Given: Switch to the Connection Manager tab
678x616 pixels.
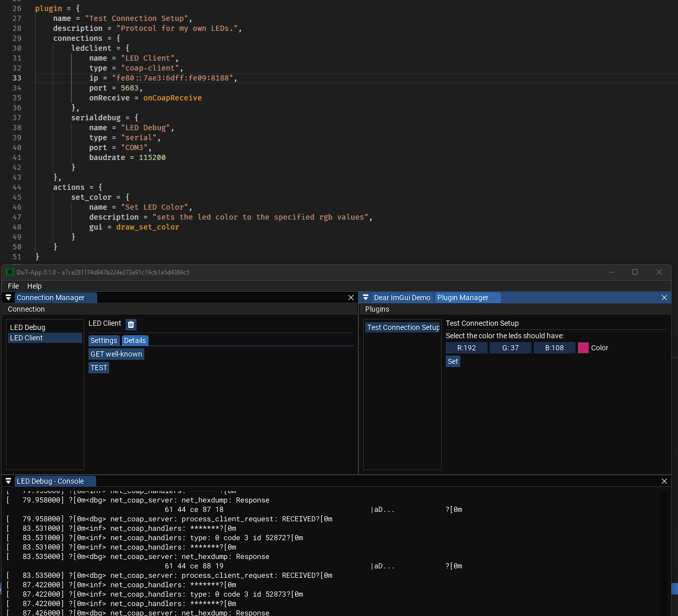Looking at the screenshot, I should pyautogui.click(x=55, y=298).
